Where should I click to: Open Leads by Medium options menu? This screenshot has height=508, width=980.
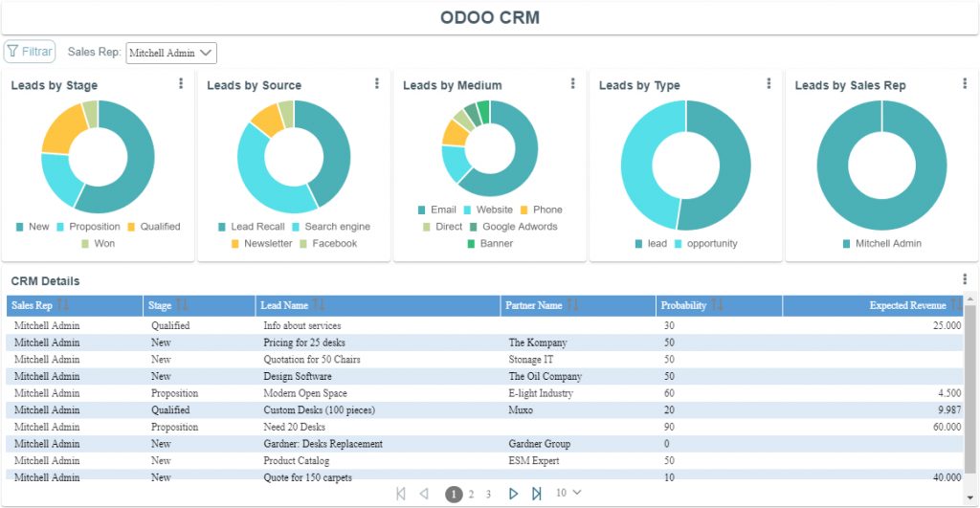pos(572,83)
